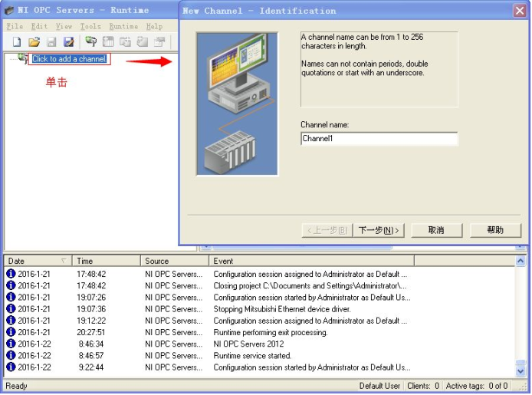Click the greyed New Tag toolbar icon
Image resolution: width=532 pixels, height=395 pixels.
[x=142, y=41]
